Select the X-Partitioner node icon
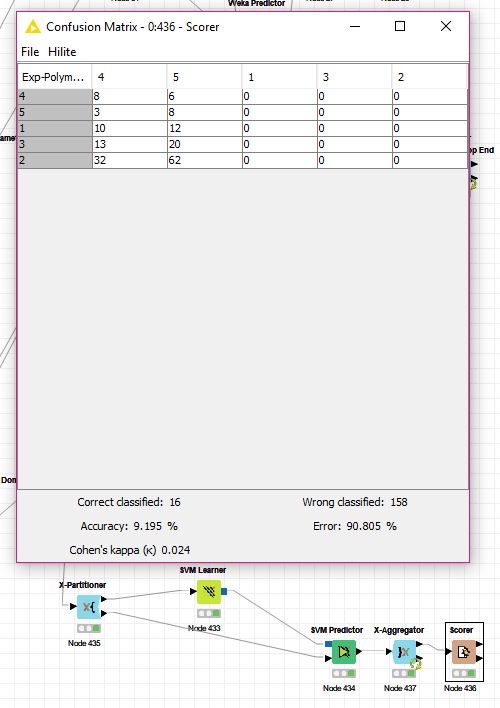Image resolution: width=500 pixels, height=708 pixels. click(x=89, y=607)
